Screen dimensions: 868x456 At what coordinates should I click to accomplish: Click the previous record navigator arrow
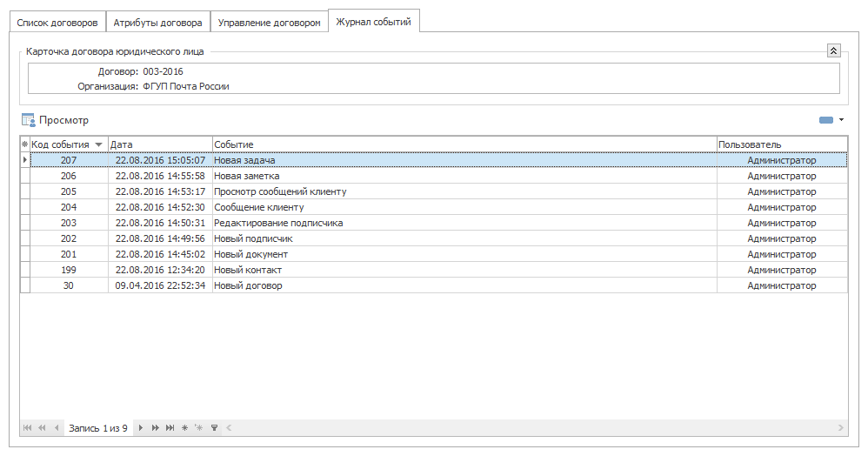coord(57,428)
